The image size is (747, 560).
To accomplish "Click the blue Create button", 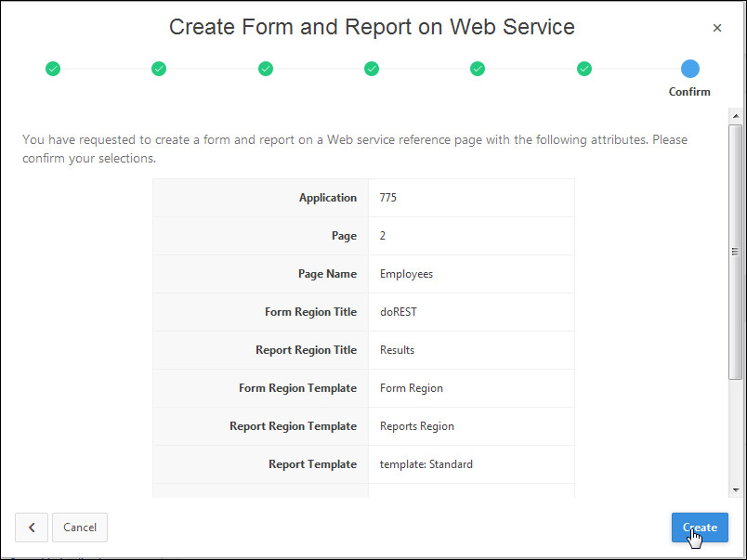I will pos(700,527).
